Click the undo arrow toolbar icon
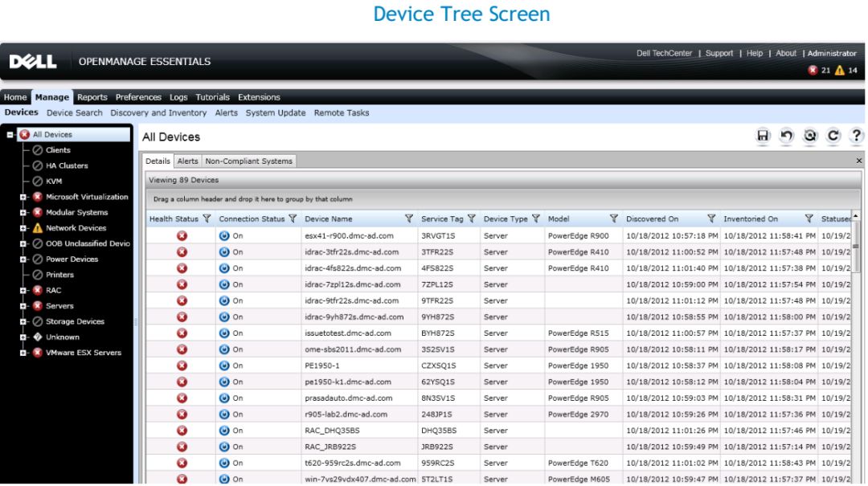This screenshot has width=868, height=486. [786, 136]
